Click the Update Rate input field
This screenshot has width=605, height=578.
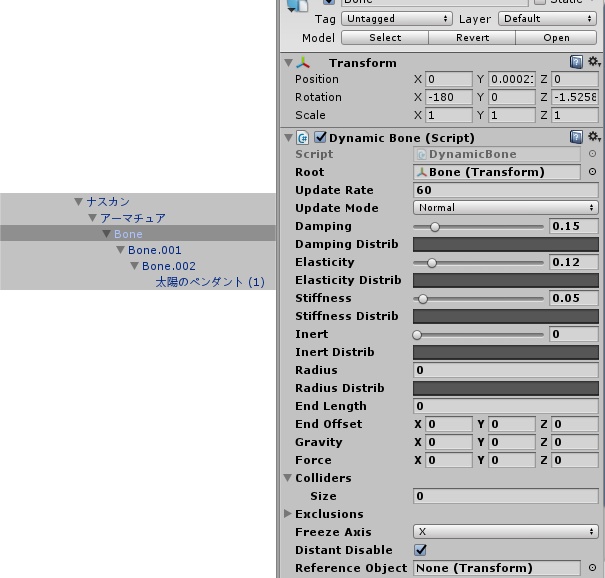click(505, 190)
